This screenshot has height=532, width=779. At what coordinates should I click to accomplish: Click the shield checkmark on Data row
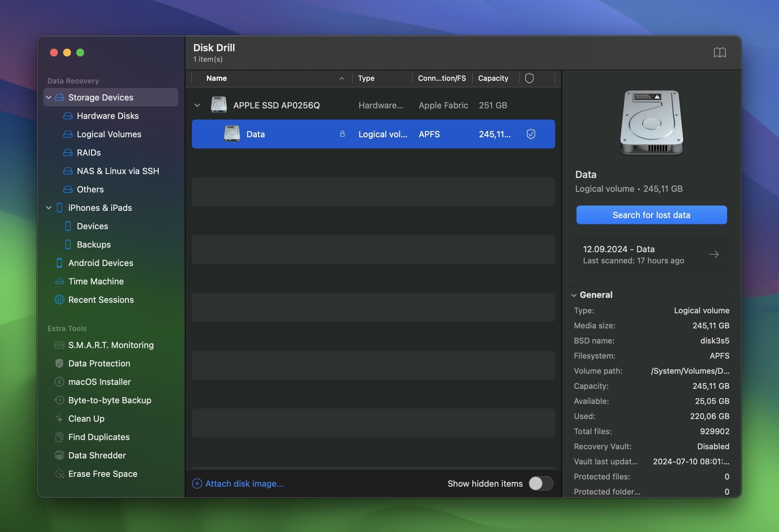(x=531, y=134)
